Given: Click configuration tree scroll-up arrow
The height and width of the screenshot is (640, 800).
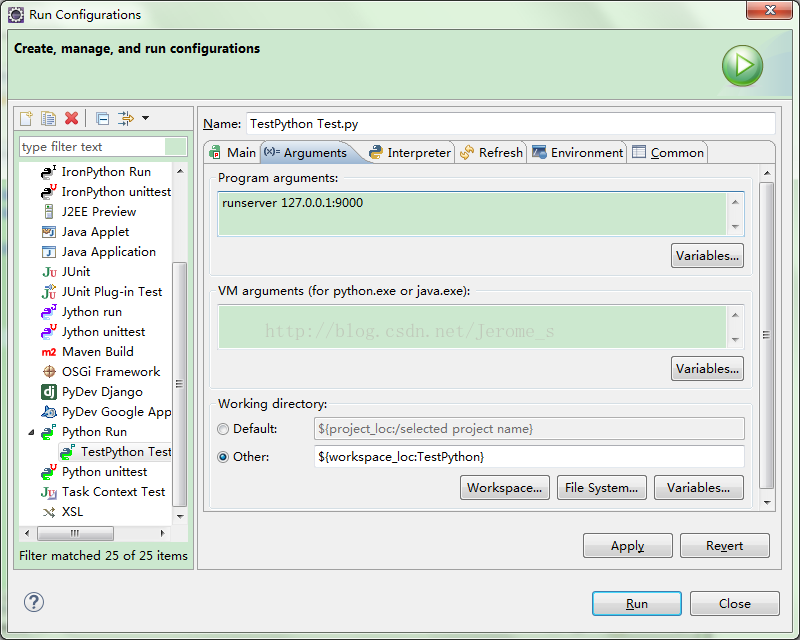Looking at the screenshot, I should (x=180, y=171).
